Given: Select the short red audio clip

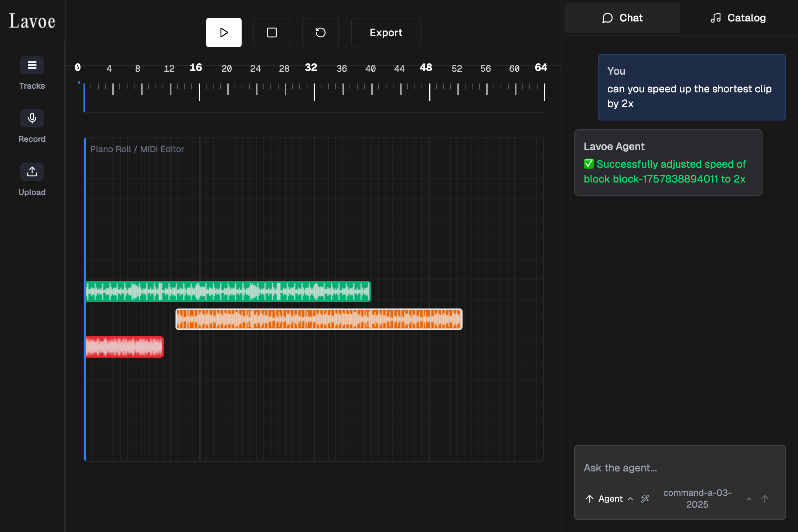Looking at the screenshot, I should pos(124,347).
